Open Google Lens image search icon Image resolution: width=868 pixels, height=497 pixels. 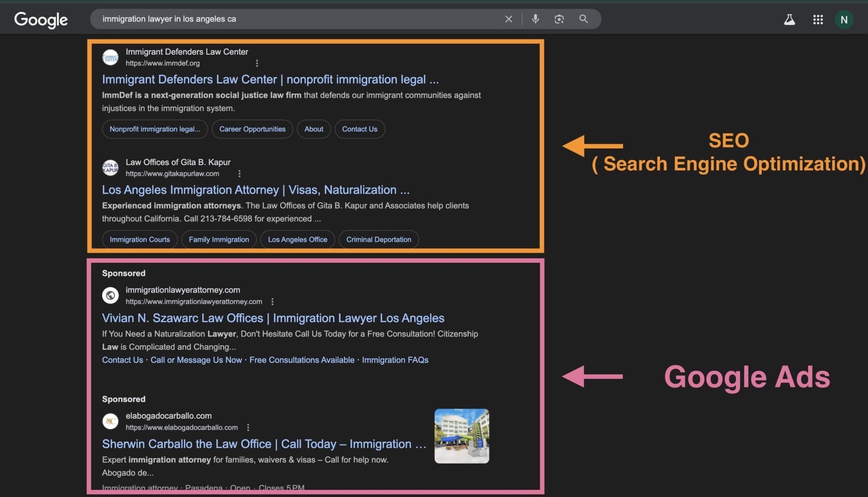click(559, 19)
